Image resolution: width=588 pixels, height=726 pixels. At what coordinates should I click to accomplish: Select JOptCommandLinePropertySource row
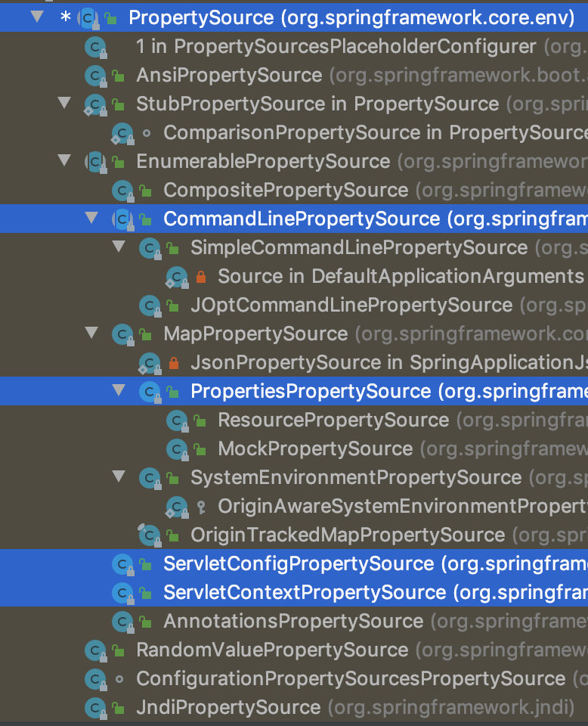(294, 305)
